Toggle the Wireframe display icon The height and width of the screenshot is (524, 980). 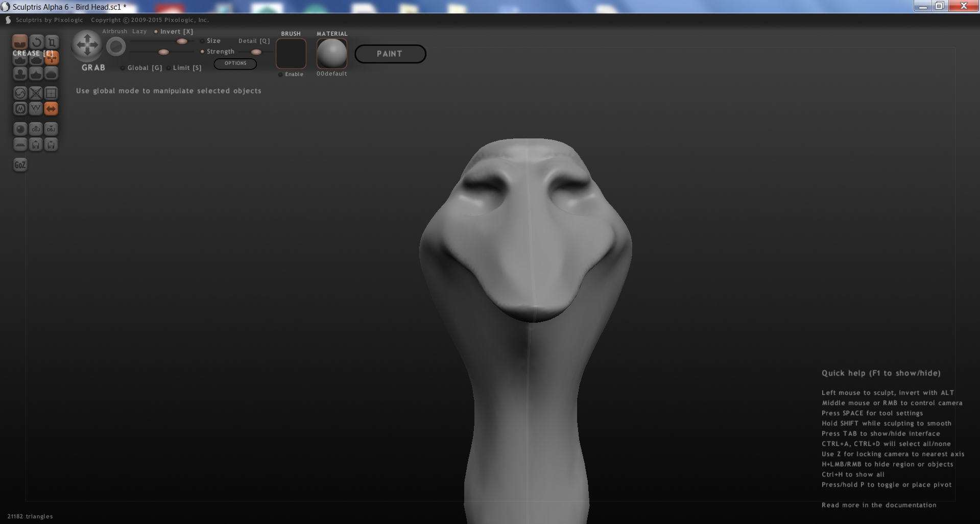(36, 109)
